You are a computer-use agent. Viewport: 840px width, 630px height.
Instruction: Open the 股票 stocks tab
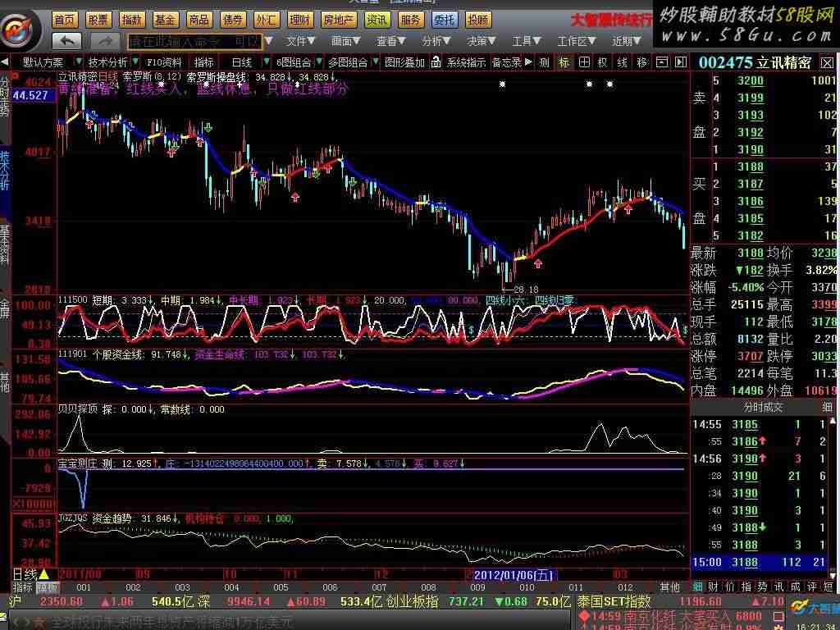tap(98, 21)
